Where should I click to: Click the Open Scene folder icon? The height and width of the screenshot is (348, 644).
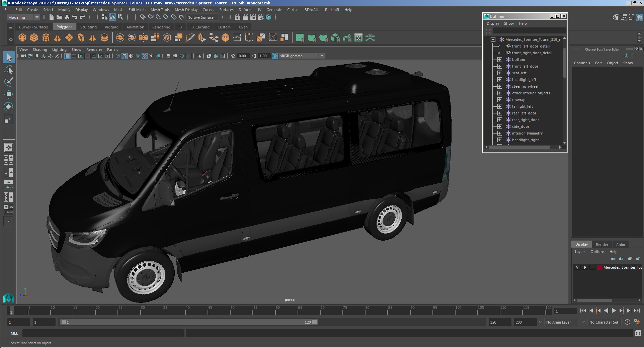[x=59, y=17]
